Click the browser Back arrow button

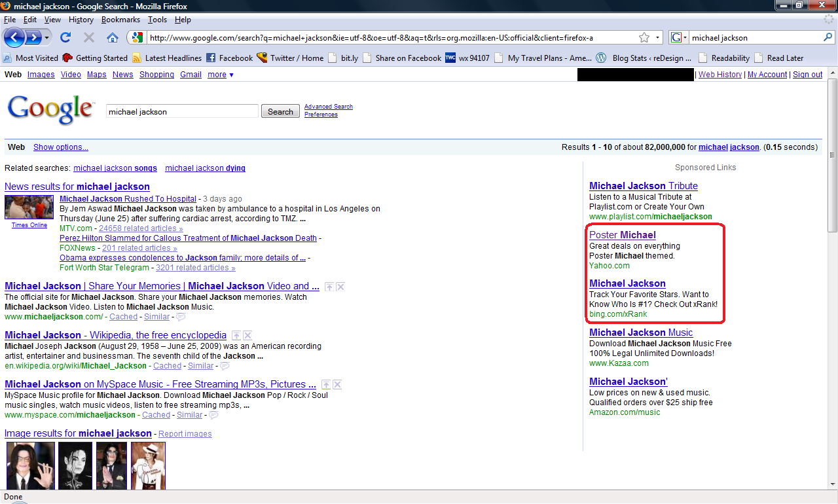pos(14,37)
